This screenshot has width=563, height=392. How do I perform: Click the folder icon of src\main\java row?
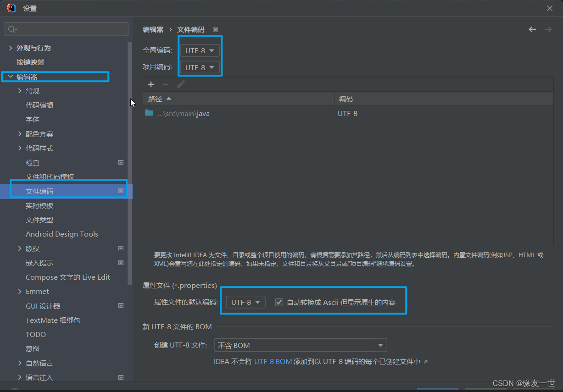[149, 113]
